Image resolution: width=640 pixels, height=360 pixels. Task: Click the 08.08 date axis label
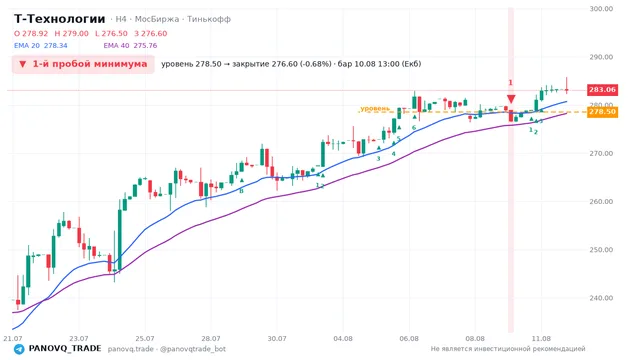(x=475, y=338)
